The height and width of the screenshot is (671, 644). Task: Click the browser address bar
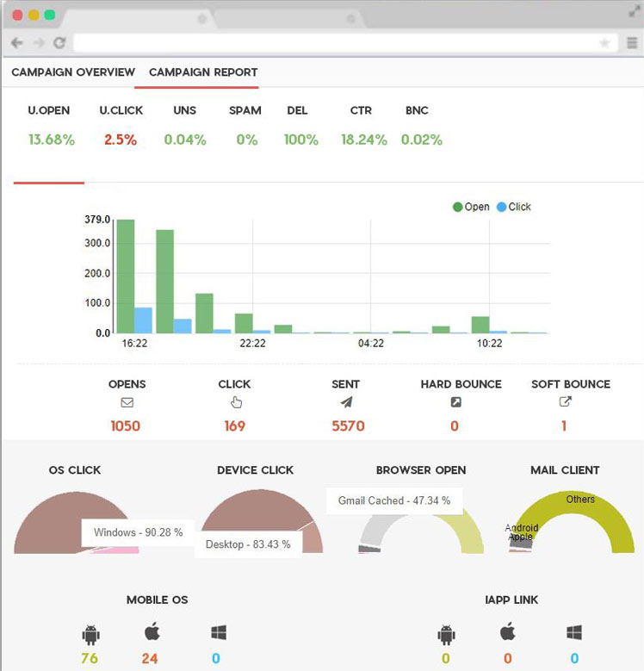(x=336, y=42)
